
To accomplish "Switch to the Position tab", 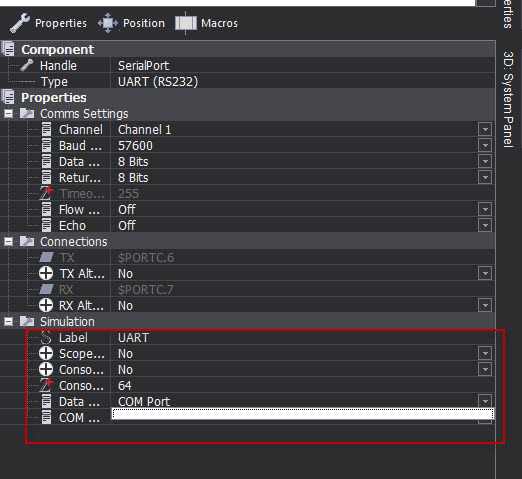I will (x=131, y=23).
